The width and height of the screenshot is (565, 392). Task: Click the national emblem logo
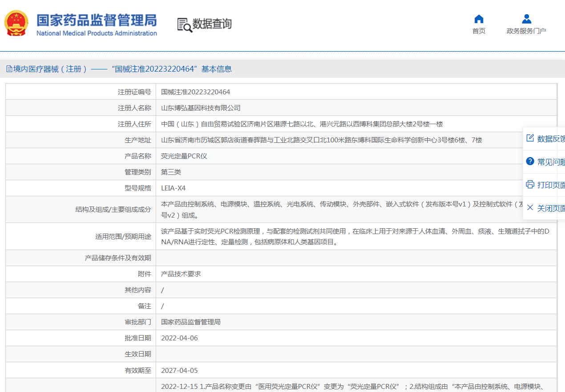16,23
